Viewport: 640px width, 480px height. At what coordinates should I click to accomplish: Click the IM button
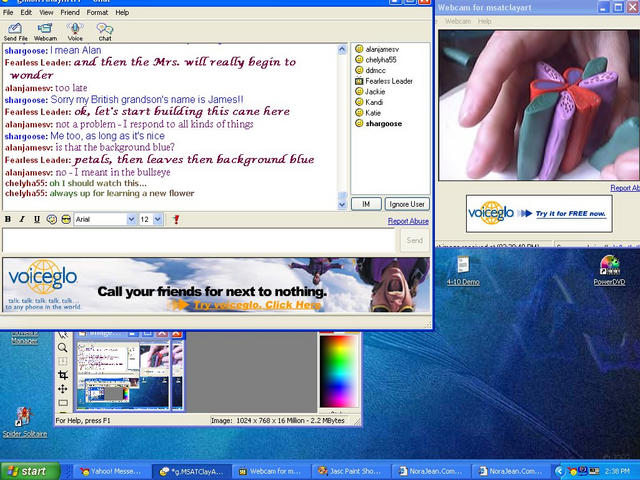(366, 204)
